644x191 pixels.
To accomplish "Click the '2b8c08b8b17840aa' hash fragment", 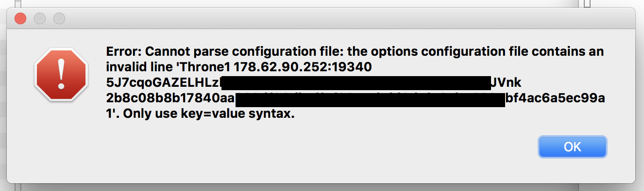I will [170, 98].
